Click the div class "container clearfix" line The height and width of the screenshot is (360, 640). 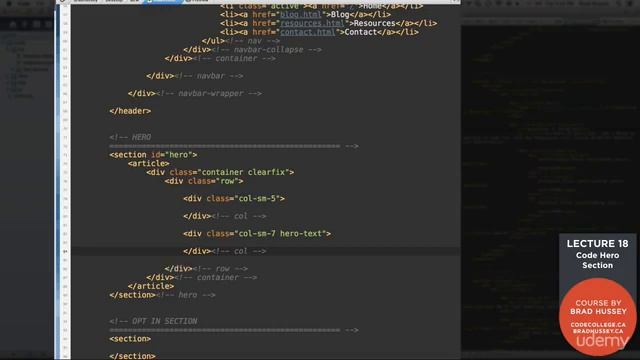[220, 172]
